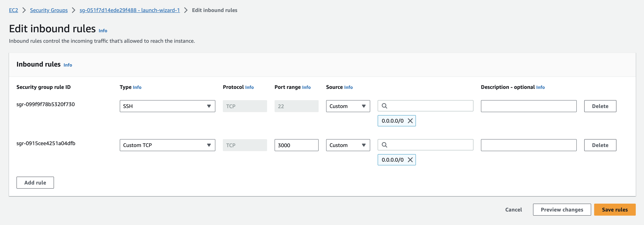Open sg-051f7d14ede29f488 launch-wizard-1 breadcrumb
Screen dimensions: 644x225
point(130,10)
